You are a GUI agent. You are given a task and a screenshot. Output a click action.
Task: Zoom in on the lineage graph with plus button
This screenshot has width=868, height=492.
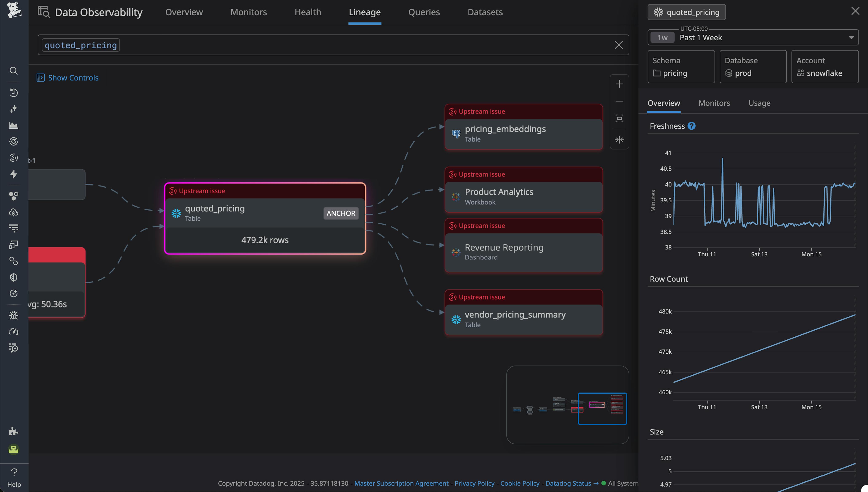pos(620,84)
